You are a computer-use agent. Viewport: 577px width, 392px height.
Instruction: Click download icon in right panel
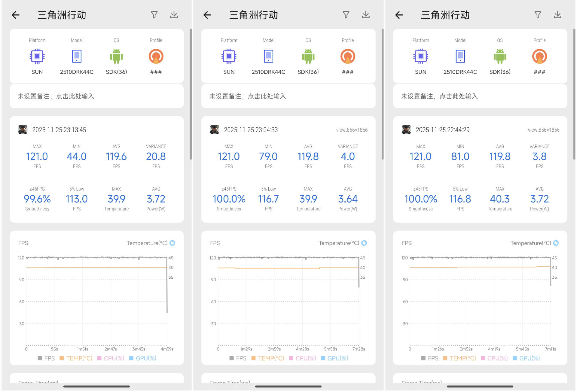point(557,15)
